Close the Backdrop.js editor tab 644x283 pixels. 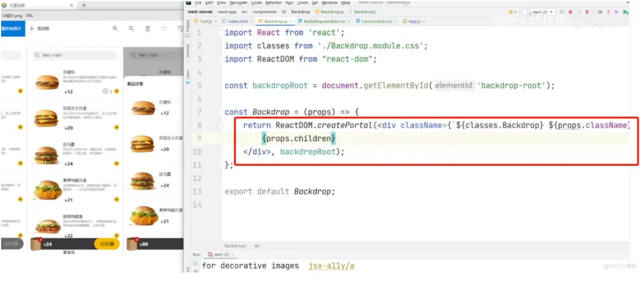click(291, 21)
